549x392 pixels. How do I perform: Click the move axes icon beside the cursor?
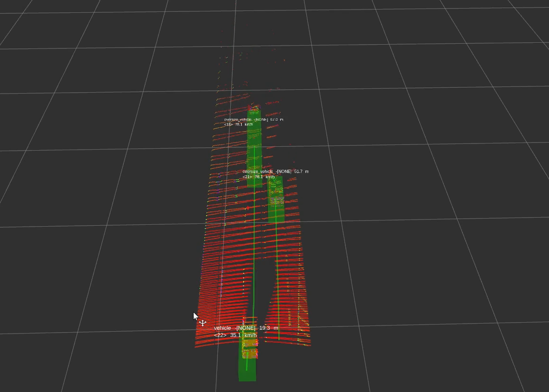point(203,324)
